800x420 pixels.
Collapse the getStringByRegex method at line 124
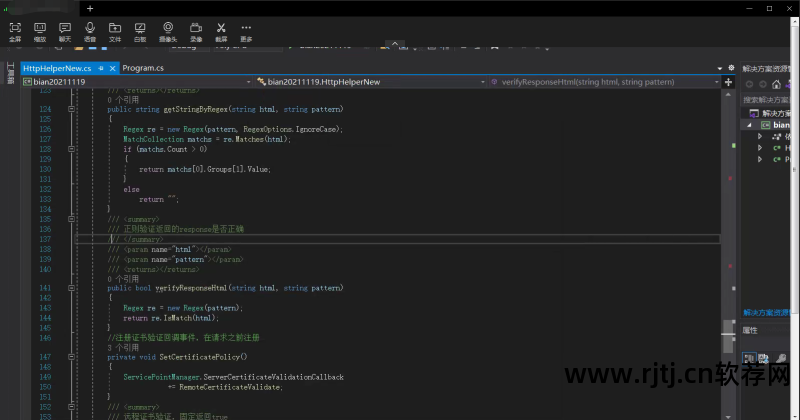(x=71, y=109)
